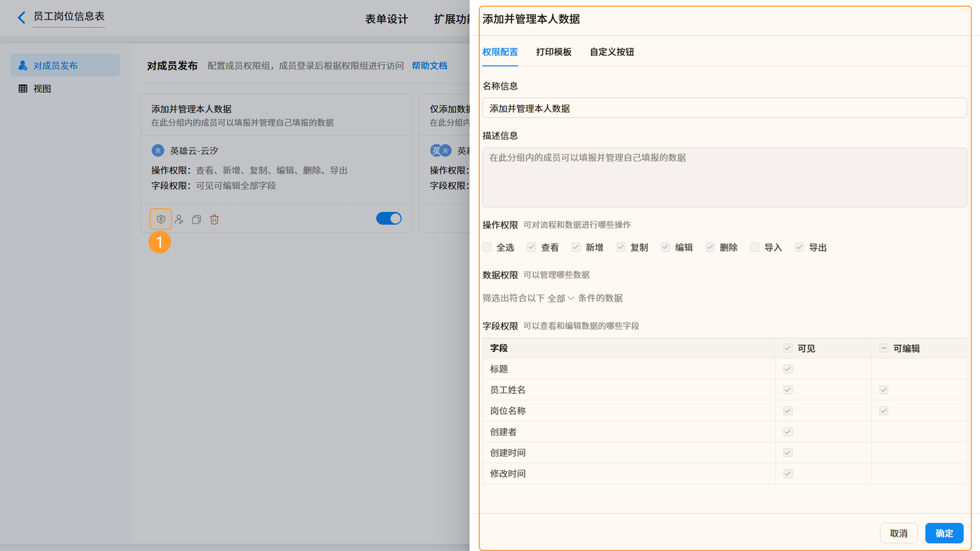Image resolution: width=980 pixels, height=551 pixels.
Task: Click the 创建时间 field row label
Action: (x=508, y=453)
